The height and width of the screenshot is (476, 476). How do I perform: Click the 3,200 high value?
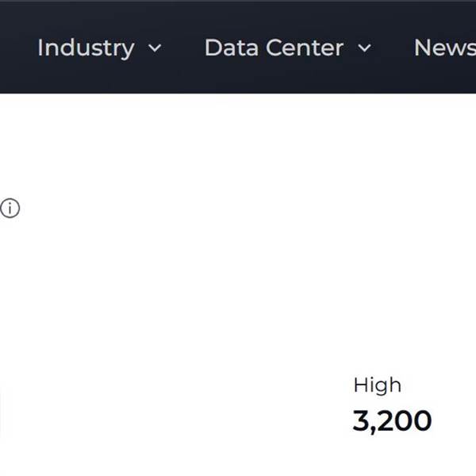[x=392, y=421]
